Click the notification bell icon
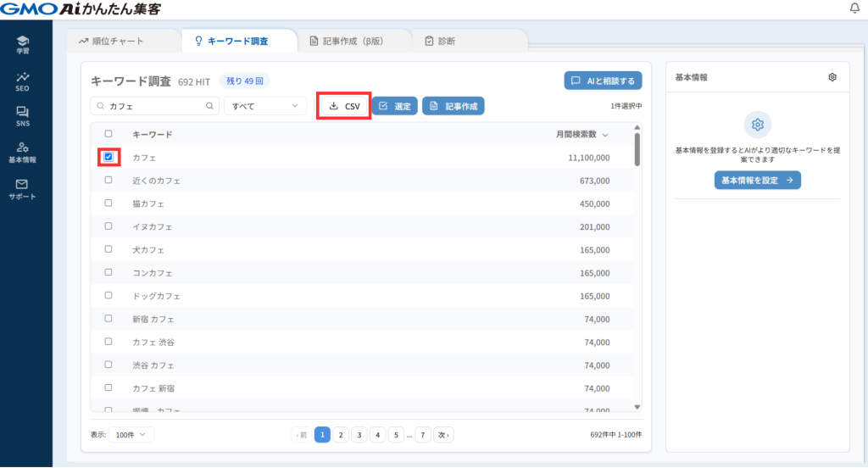 tap(854, 8)
